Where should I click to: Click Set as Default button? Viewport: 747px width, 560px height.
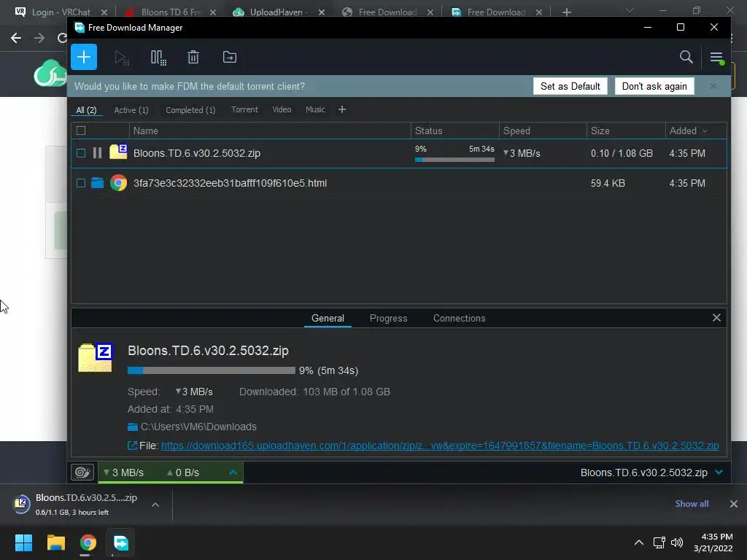[x=570, y=86]
